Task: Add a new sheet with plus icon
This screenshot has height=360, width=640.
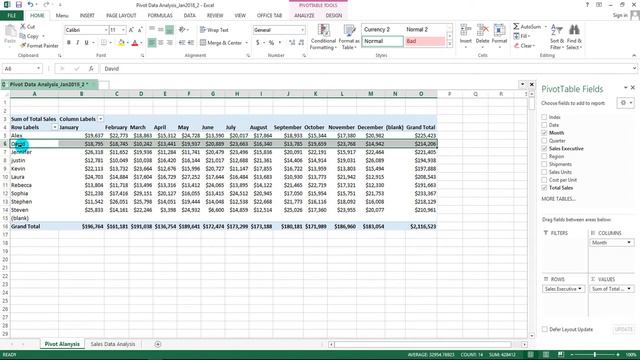Action: (158, 344)
